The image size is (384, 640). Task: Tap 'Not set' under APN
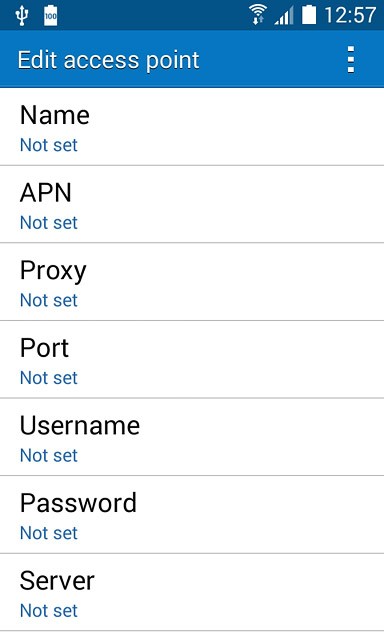[49, 223]
